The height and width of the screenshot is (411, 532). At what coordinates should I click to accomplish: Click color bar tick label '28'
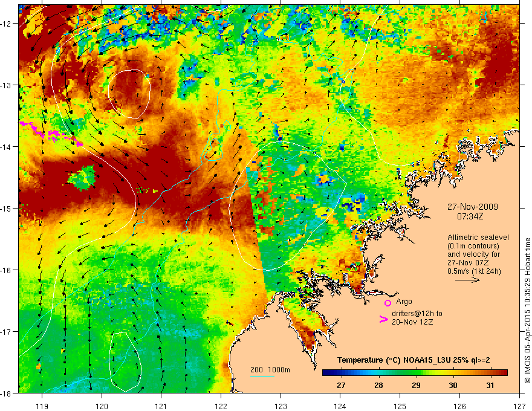pyautogui.click(x=378, y=386)
